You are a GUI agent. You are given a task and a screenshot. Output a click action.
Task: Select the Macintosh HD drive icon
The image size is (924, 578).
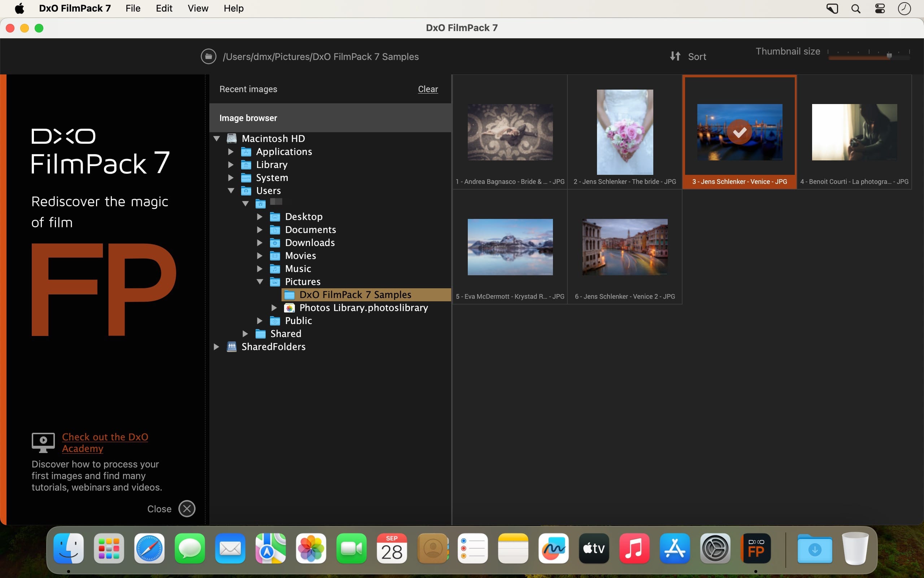tap(232, 138)
